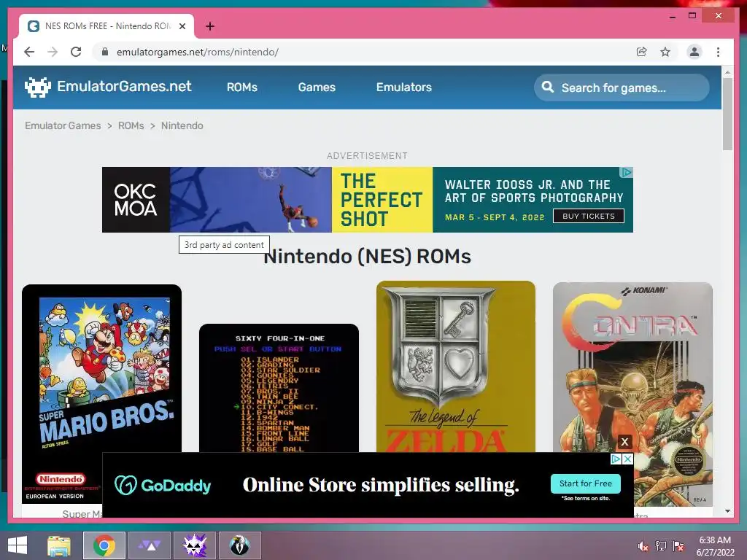The height and width of the screenshot is (560, 747).
Task: Click the EmulatorGames.net pixel monster logo
Action: tap(38, 87)
